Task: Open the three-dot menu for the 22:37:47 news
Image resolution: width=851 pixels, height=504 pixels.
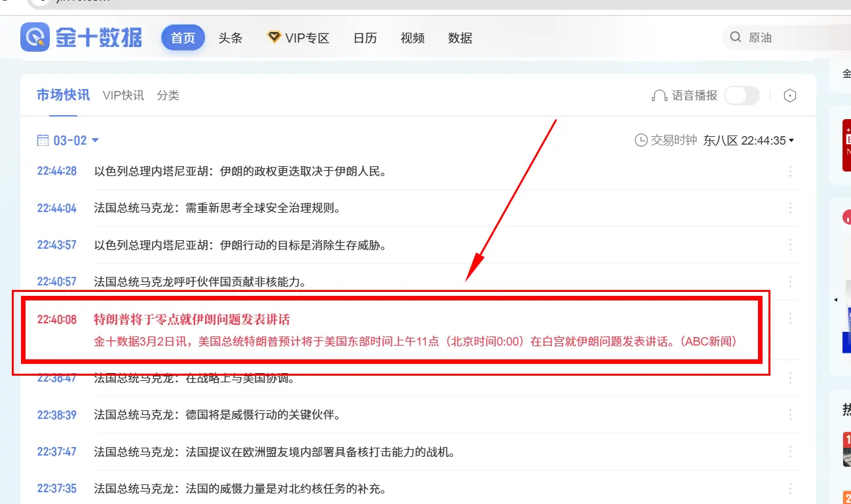Action: 790,452
